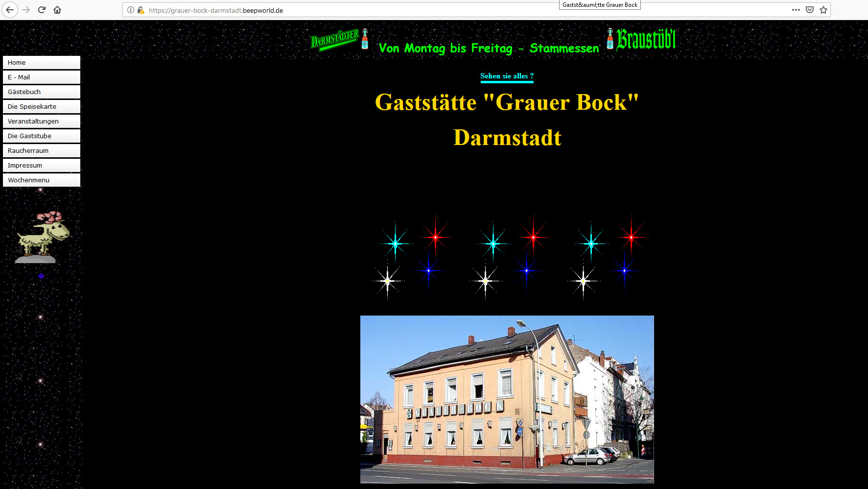Open the Die Speisekarte menu item

coord(42,106)
